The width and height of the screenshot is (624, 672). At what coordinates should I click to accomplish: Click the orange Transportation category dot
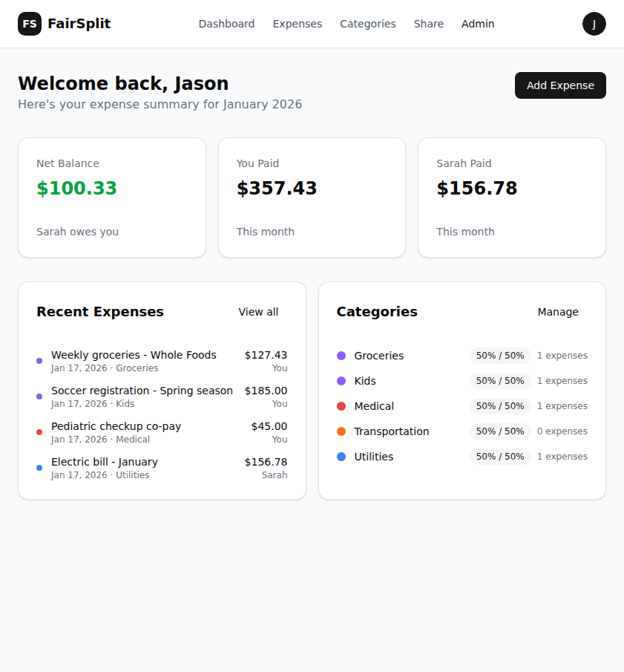[x=343, y=431]
